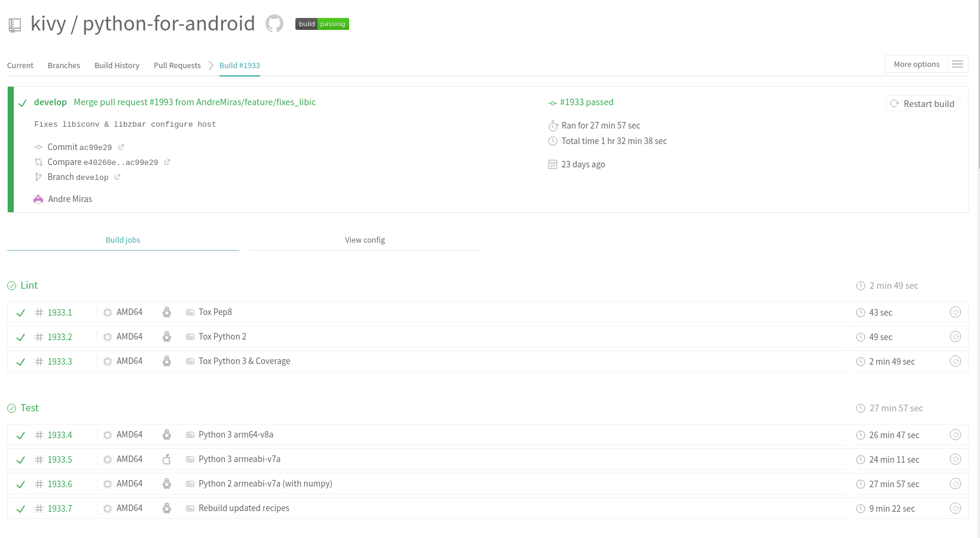This screenshot has width=980, height=538.
Task: Open external link icon next to Branch develop
Action: (117, 177)
